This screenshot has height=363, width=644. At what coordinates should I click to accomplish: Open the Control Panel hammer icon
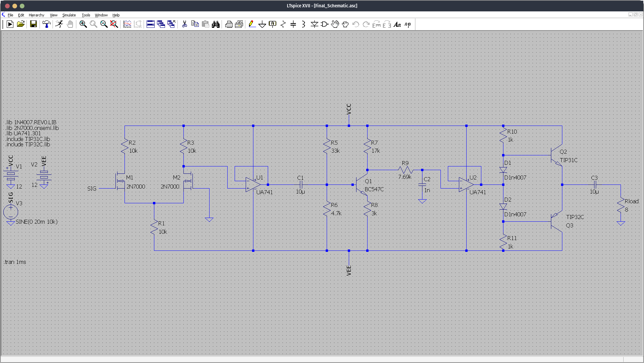point(47,24)
